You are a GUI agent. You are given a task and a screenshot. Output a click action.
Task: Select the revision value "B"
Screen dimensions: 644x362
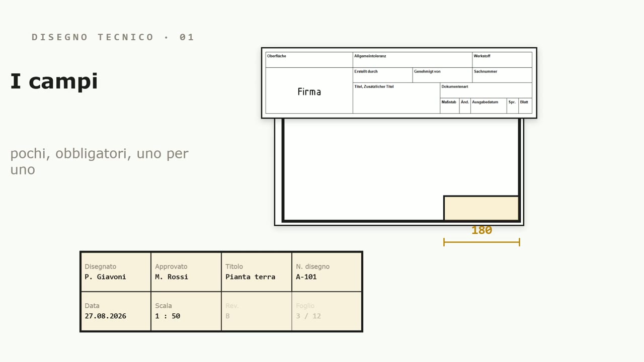(x=227, y=316)
